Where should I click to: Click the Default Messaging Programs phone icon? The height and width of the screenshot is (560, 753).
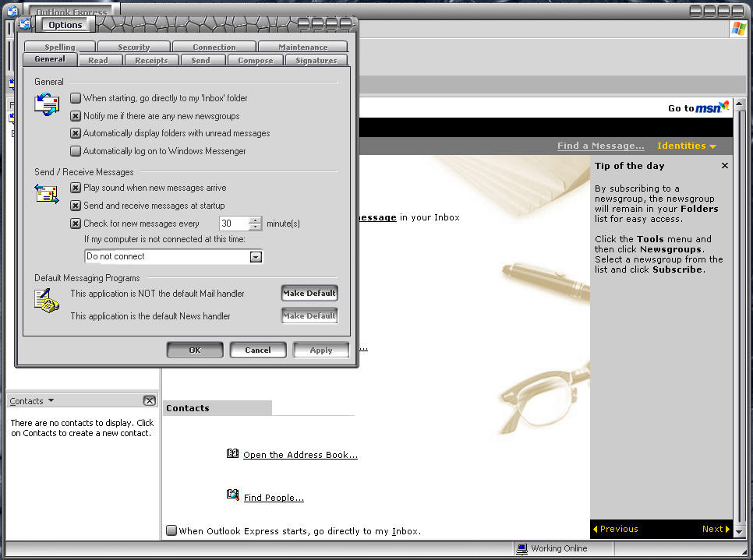click(x=47, y=301)
